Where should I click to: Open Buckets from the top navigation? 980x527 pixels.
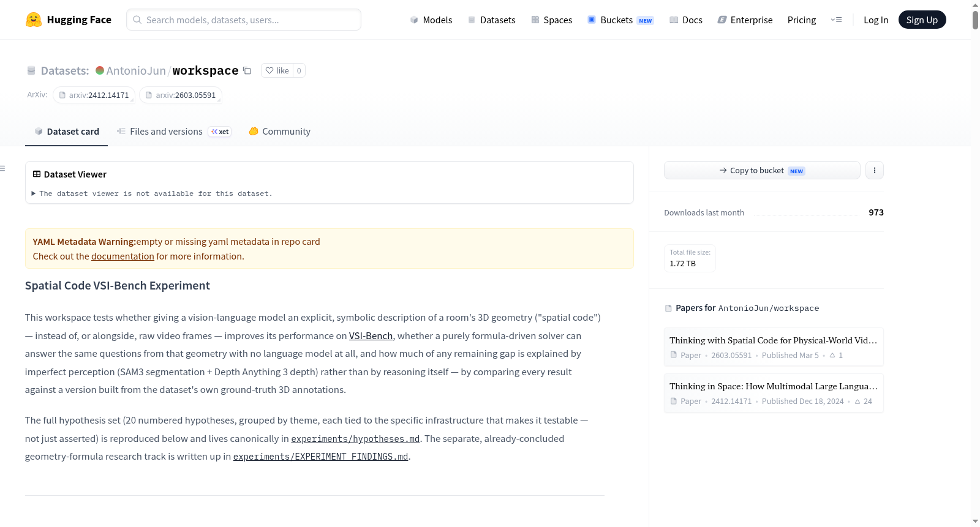tap(620, 20)
